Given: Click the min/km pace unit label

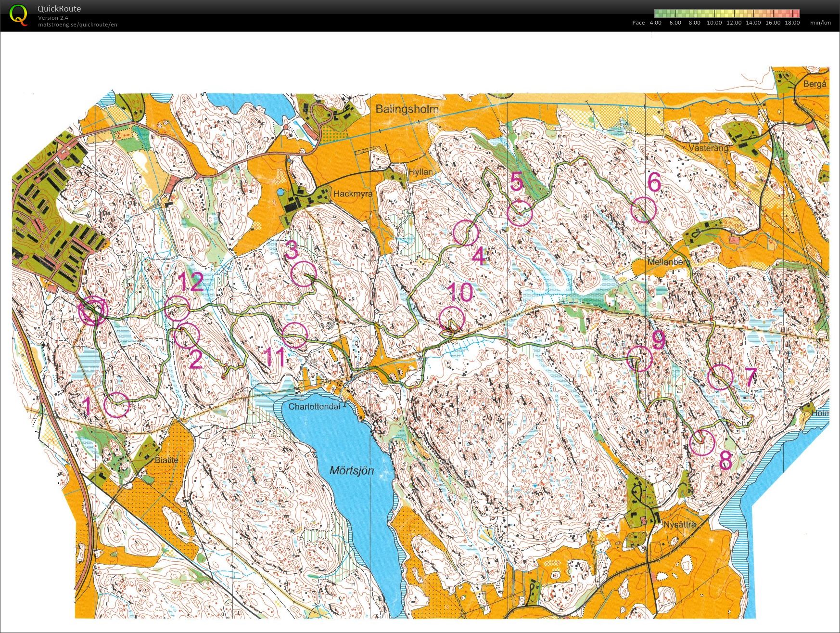Looking at the screenshot, I should tap(820, 23).
